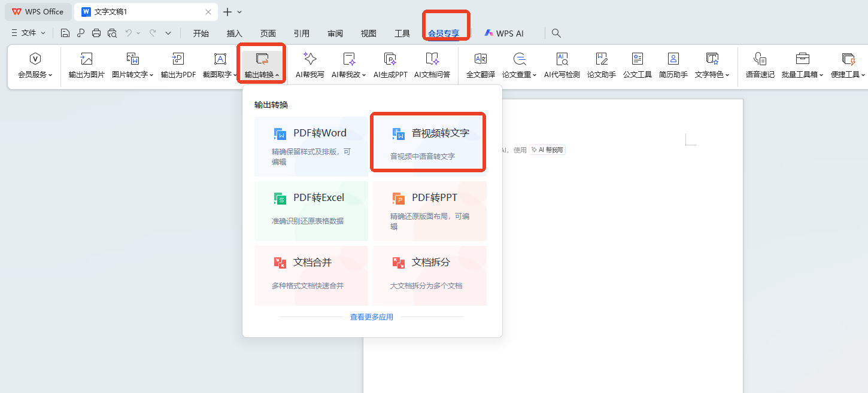868x393 pixels.
Task: Select PDF转PPT conversion card
Action: (430, 211)
